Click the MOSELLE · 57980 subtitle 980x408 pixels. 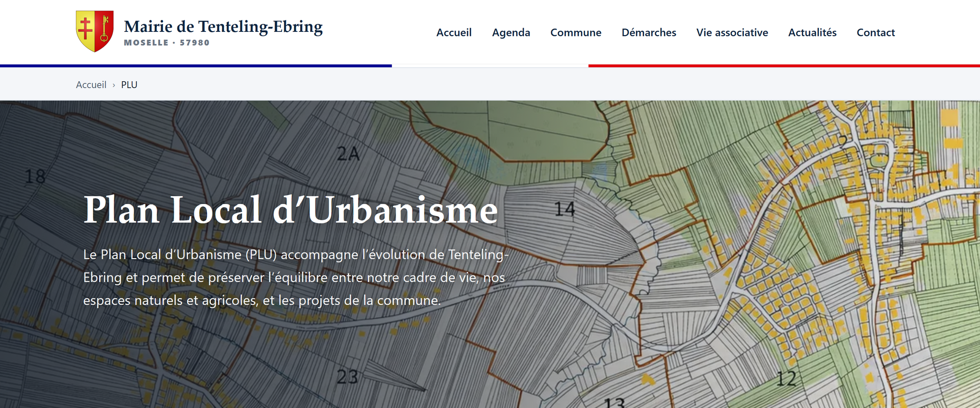167,43
